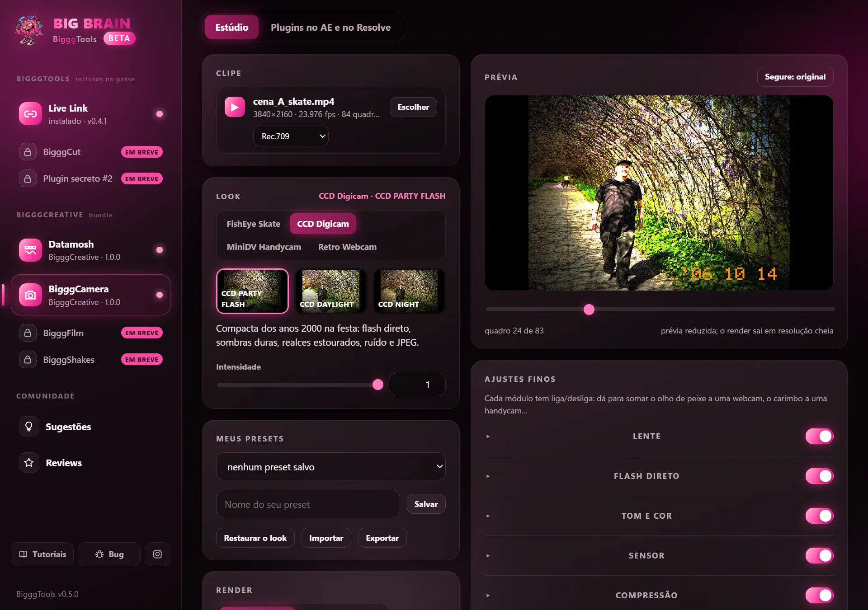The height and width of the screenshot is (610, 868).
Task: Click the locked BigggFilm padlock icon
Action: point(28,333)
